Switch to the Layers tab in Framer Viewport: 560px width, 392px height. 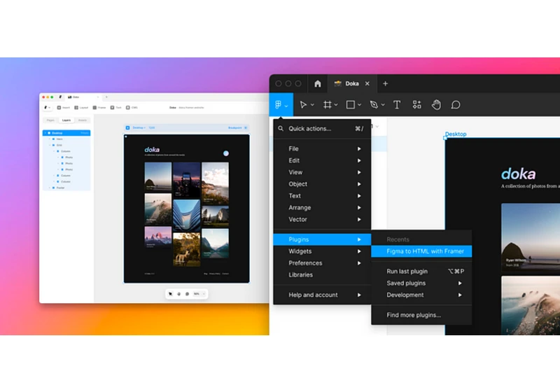66,120
